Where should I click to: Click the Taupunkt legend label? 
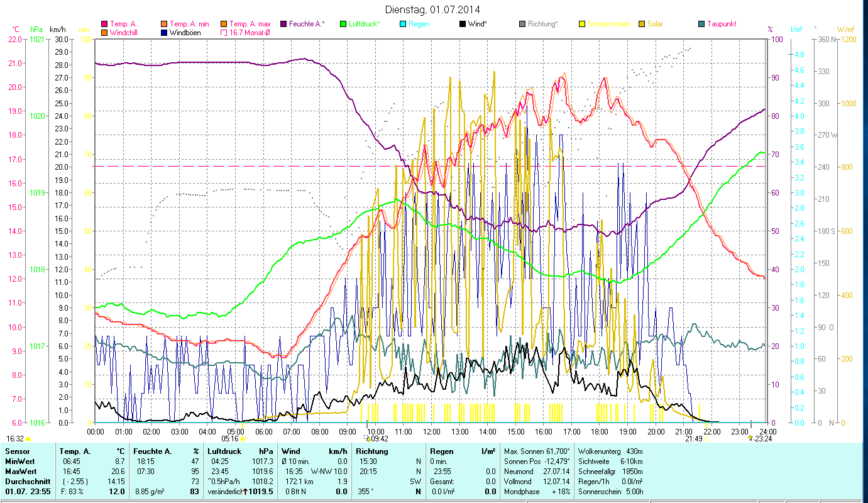[721, 24]
